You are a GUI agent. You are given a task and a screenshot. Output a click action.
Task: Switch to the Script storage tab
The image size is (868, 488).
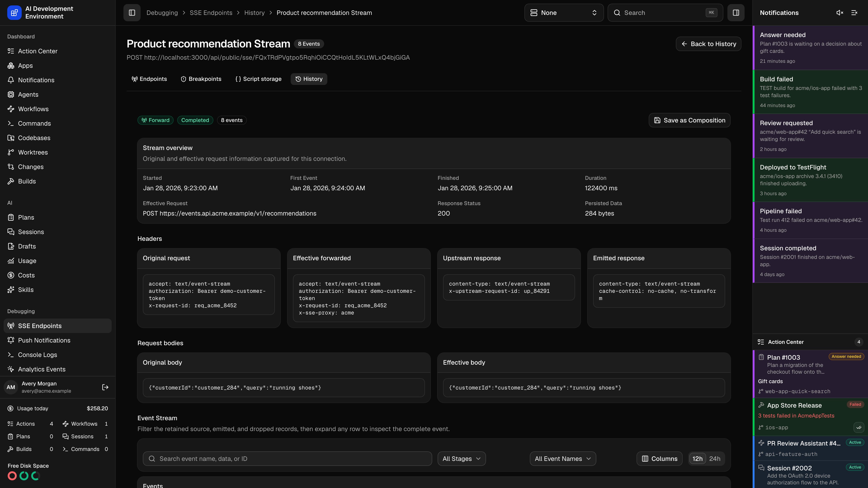coord(258,79)
